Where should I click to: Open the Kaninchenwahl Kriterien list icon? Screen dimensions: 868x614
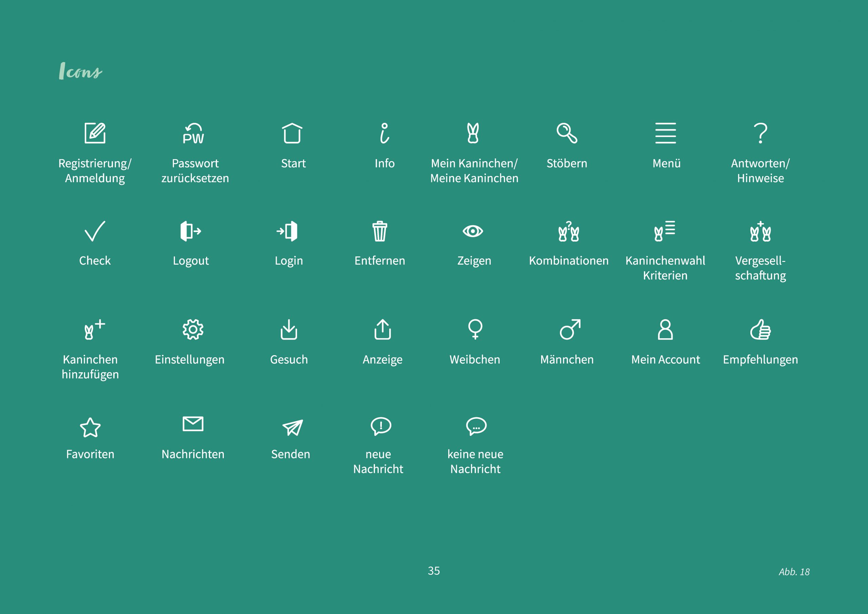tap(665, 231)
